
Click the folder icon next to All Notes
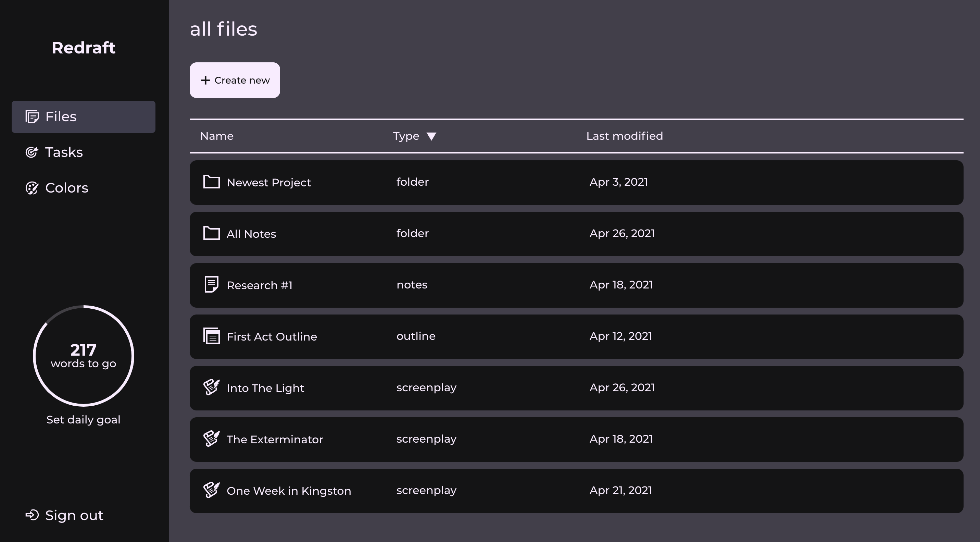click(x=212, y=233)
